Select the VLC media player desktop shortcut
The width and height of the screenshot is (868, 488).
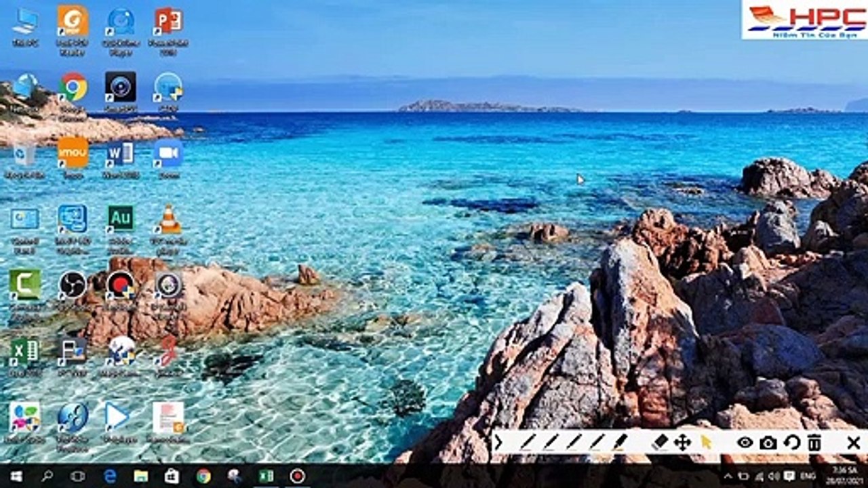(169, 229)
